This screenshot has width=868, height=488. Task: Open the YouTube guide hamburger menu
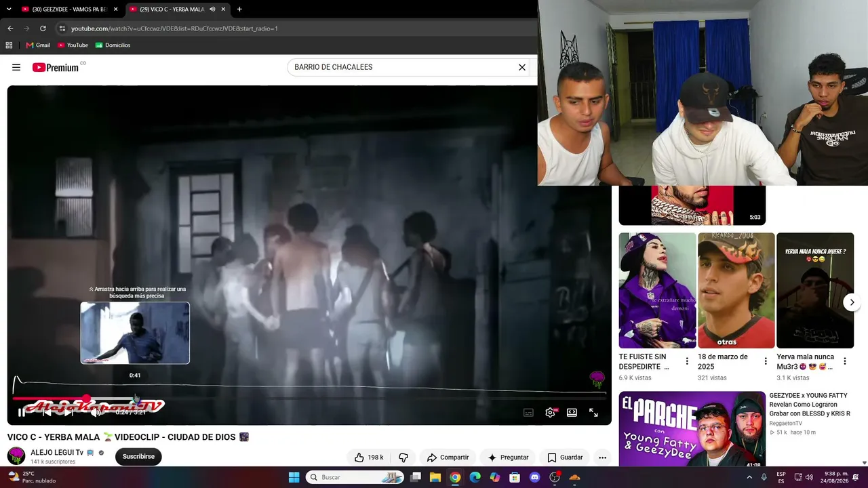tap(16, 67)
